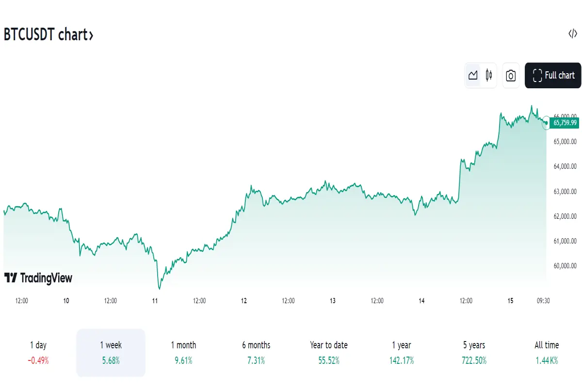Select the 1 week range
Viewport: 582px width, 392px height.
[111, 353]
